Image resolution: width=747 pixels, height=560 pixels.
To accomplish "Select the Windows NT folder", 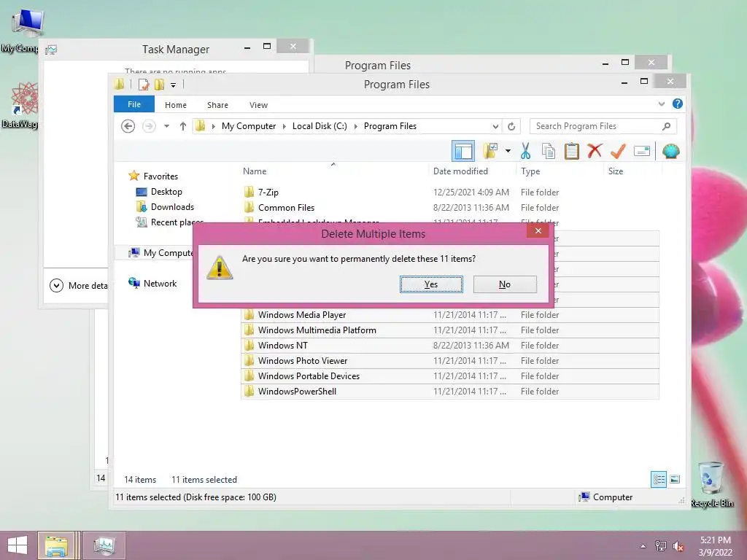I will pos(450,345).
